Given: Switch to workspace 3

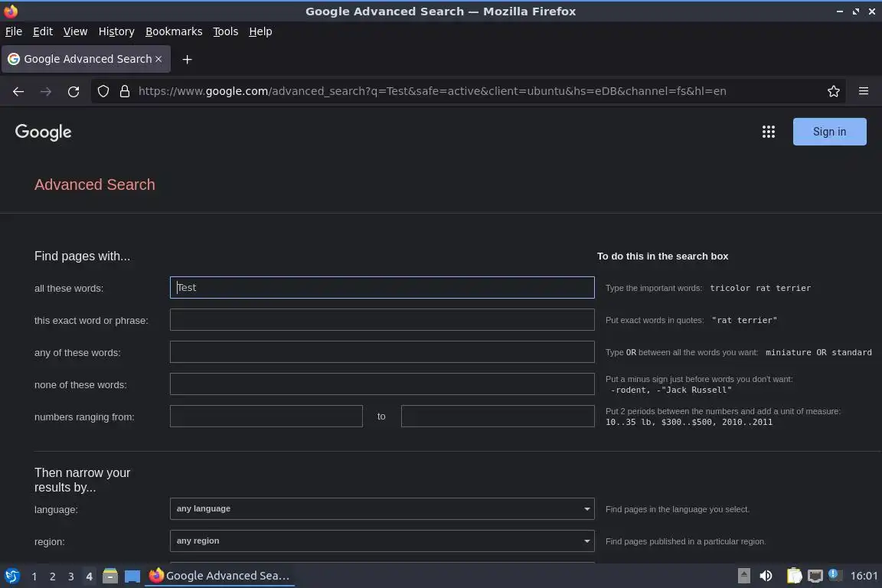Looking at the screenshot, I should pyautogui.click(x=71, y=577).
